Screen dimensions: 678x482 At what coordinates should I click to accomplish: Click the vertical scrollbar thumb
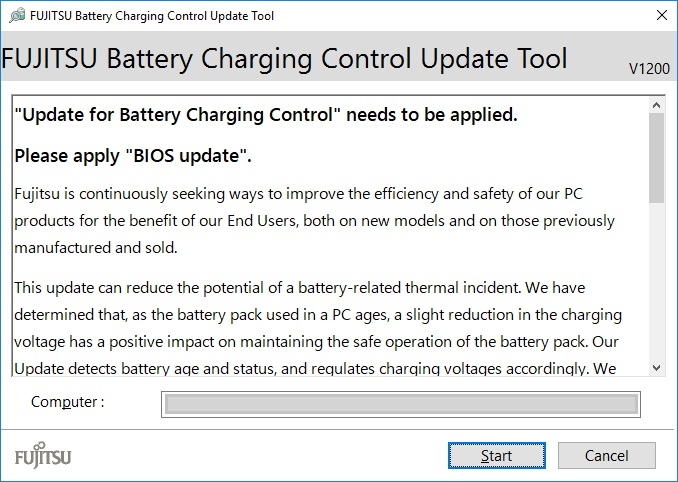[x=657, y=159]
